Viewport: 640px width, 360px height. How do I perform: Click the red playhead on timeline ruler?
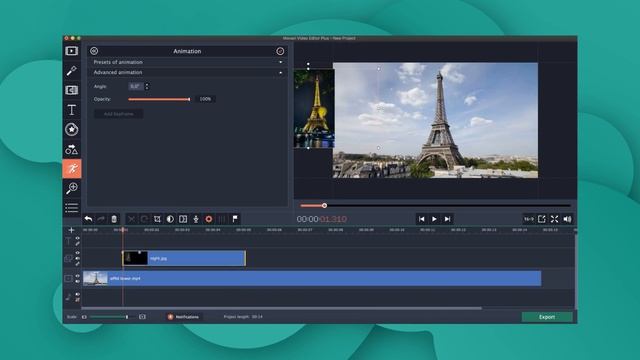[x=122, y=230]
